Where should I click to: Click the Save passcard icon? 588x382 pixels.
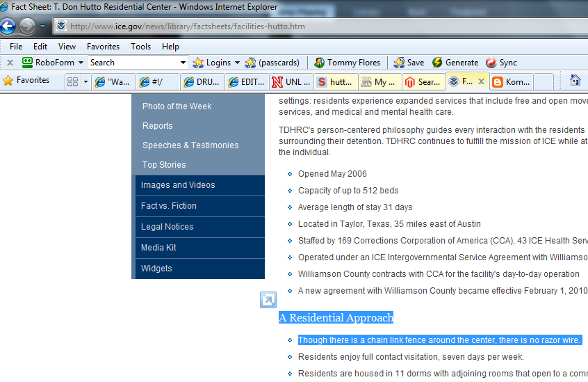tap(399, 63)
